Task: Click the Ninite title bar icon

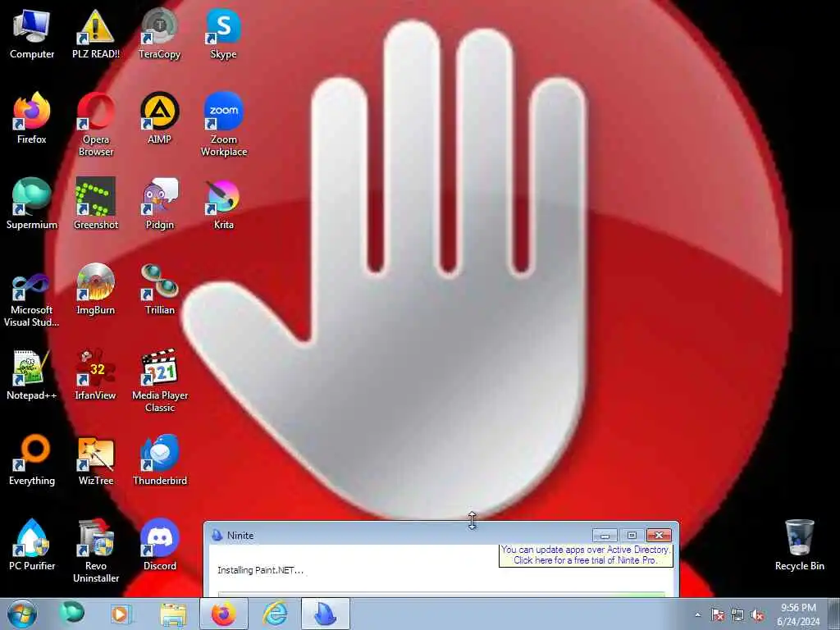Action: [x=217, y=535]
